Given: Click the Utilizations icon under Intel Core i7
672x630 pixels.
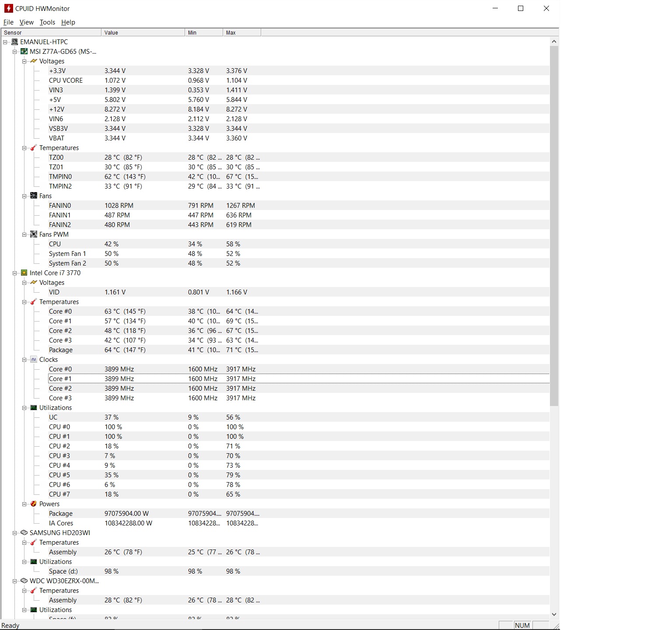Looking at the screenshot, I should [x=34, y=408].
